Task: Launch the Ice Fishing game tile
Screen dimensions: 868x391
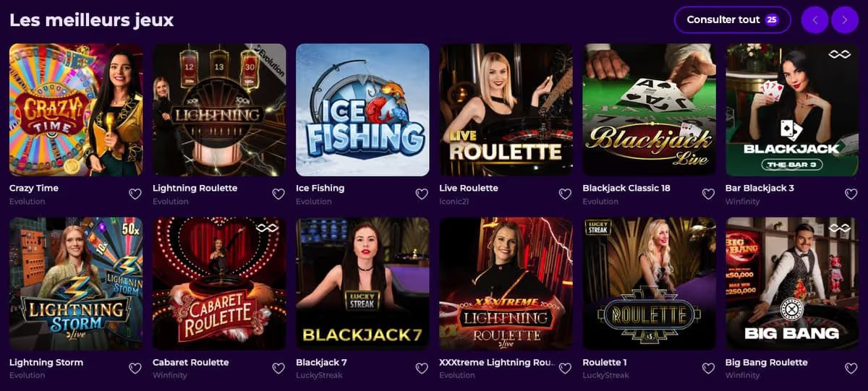Action: tap(362, 110)
